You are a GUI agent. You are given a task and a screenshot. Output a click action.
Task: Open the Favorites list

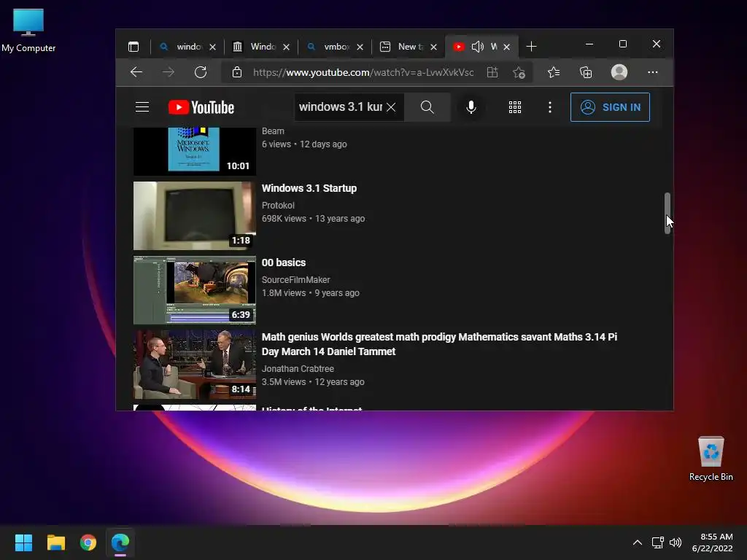[x=554, y=72]
